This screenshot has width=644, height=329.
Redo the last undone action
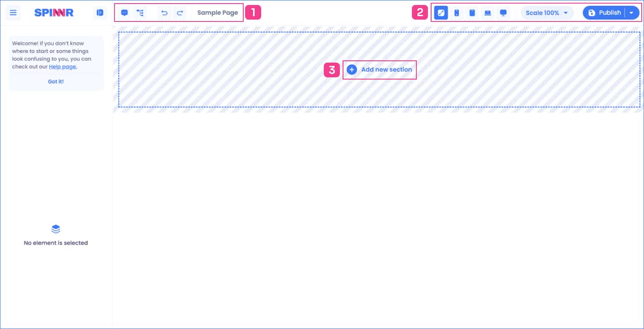(x=180, y=13)
